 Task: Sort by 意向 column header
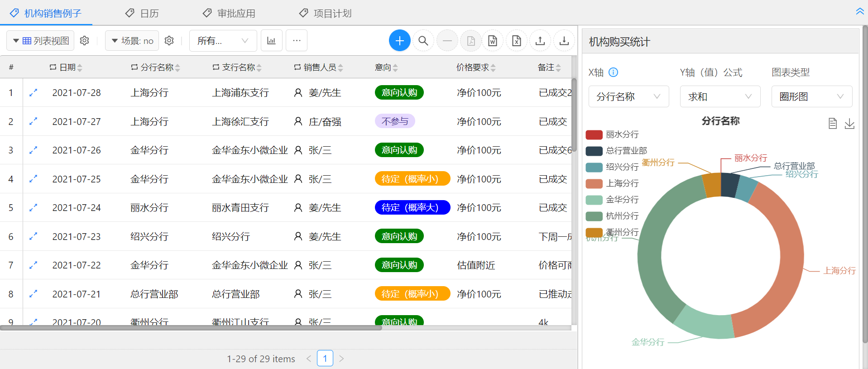pos(386,67)
